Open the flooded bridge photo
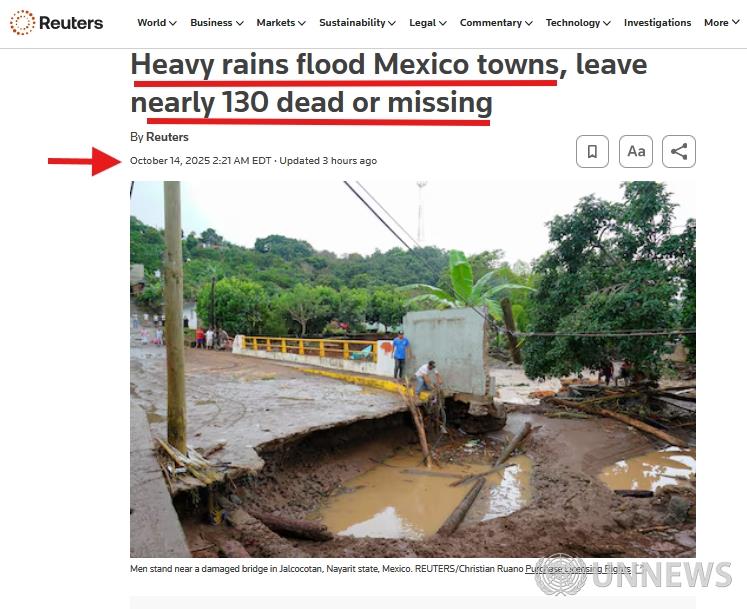The width and height of the screenshot is (747, 609). 413,369
